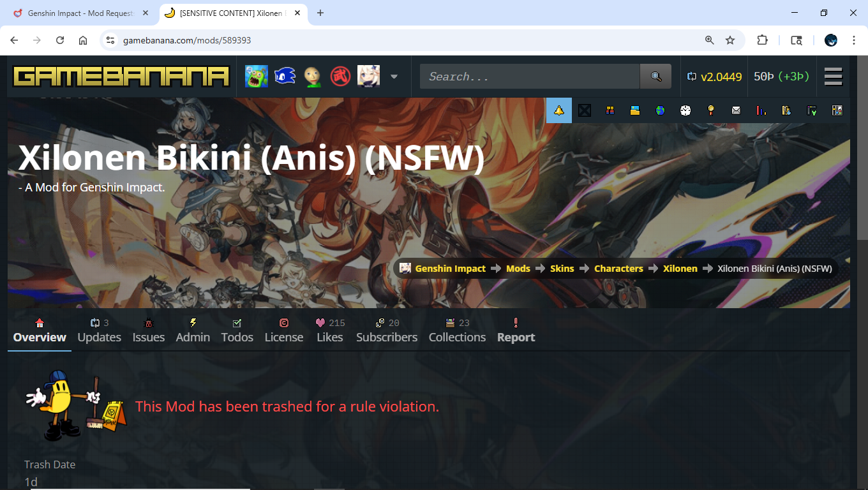Open the green wrench tools icon
The width and height of the screenshot is (868, 490).
click(812, 110)
